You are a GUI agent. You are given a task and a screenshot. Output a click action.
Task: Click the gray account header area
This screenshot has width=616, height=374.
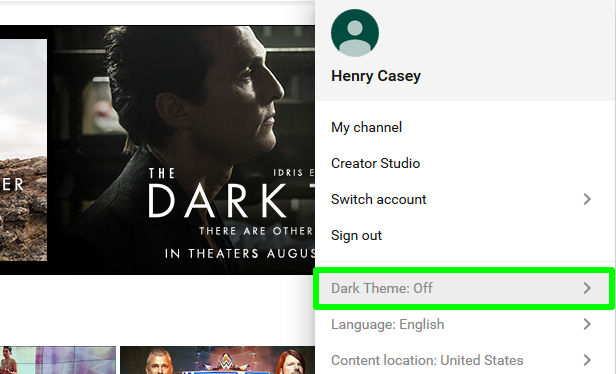click(x=465, y=50)
